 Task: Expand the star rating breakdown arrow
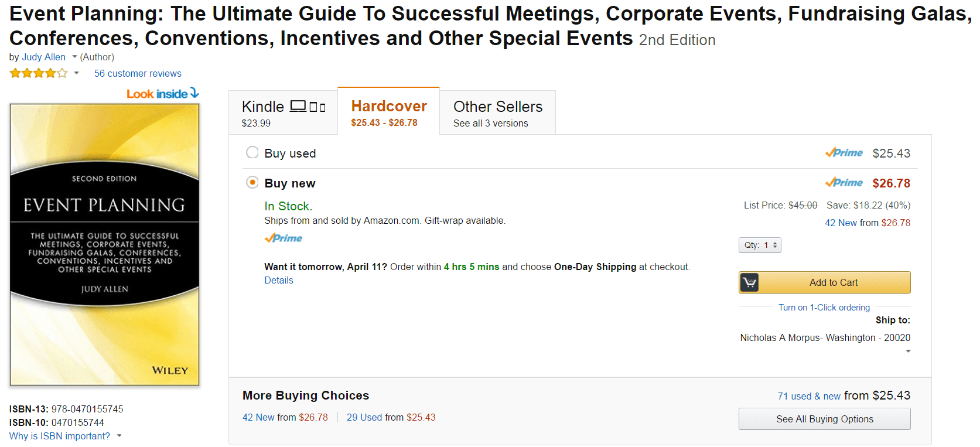coord(76,73)
